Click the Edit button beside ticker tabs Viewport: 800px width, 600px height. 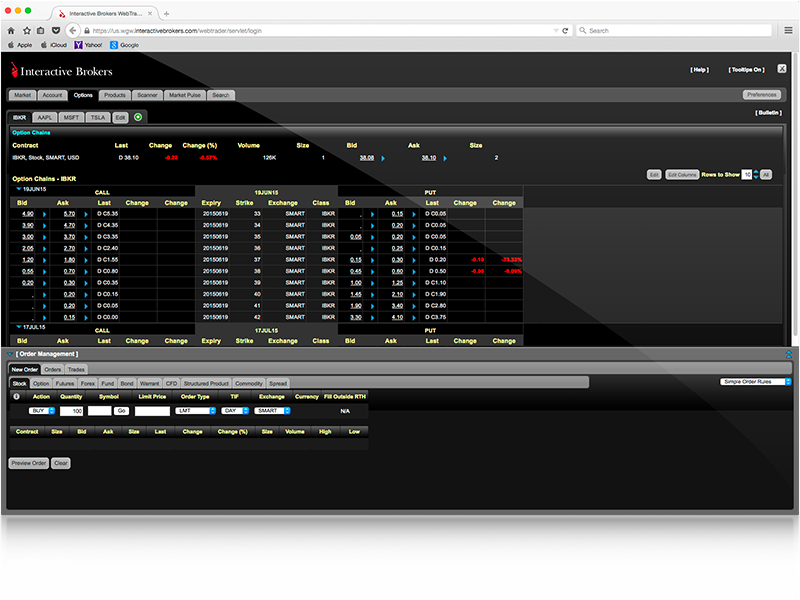120,117
